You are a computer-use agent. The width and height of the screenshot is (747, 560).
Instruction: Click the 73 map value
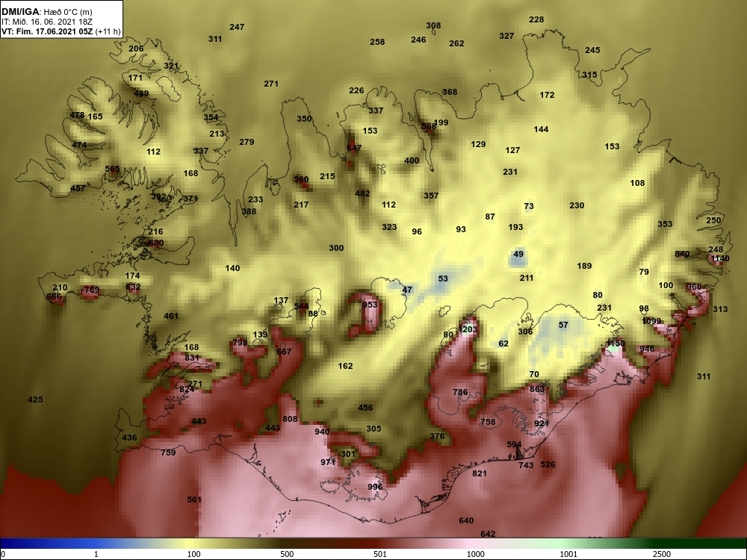pyautogui.click(x=529, y=206)
